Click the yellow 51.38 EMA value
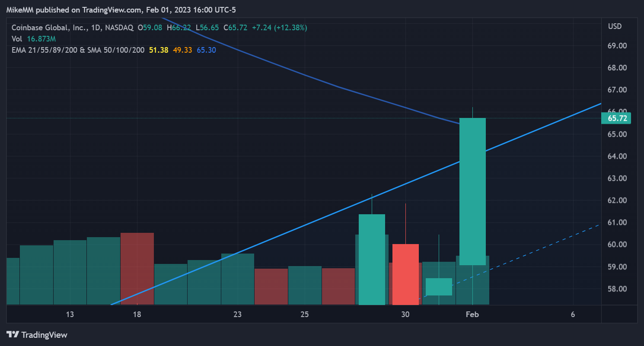Image resolution: width=644 pixels, height=346 pixels. 158,50
